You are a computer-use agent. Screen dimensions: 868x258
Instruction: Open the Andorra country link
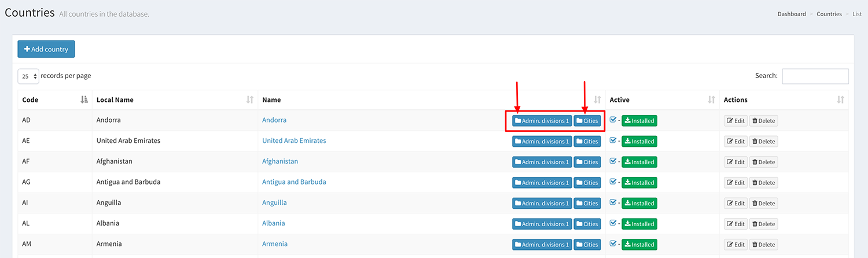pos(274,120)
